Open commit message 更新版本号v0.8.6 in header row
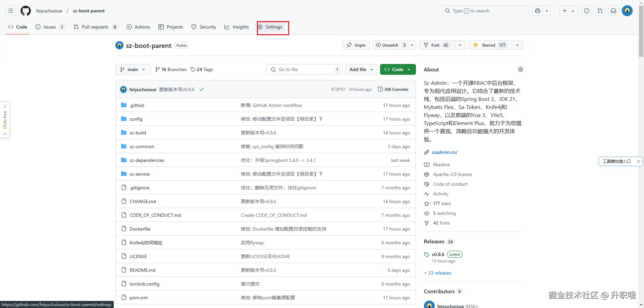This screenshot has width=644, height=308. 177,89
